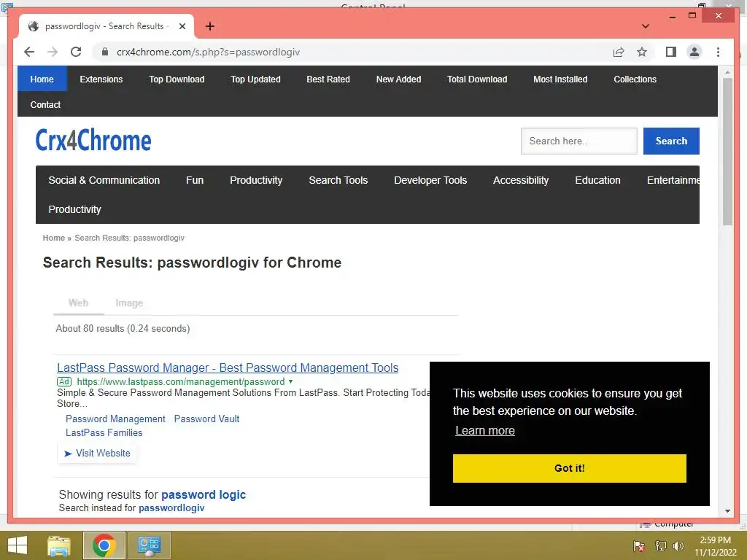Viewport: 747px width, 560px height.
Task: Open the Most Installed page
Action: (x=560, y=79)
